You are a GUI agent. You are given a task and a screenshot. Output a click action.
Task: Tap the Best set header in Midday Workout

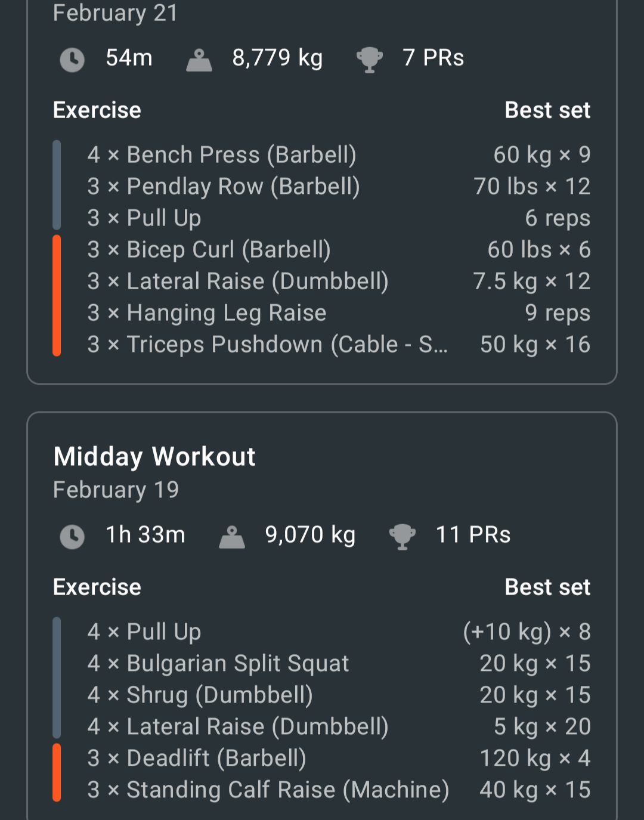coord(547,587)
